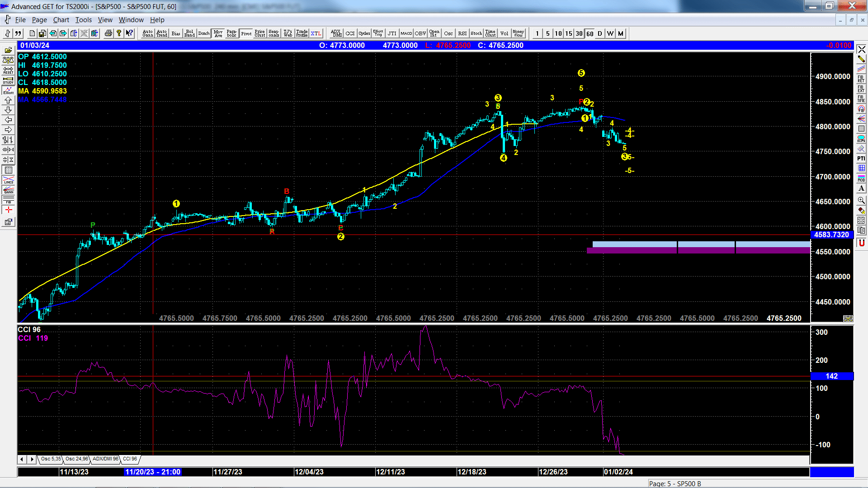Select the Osc 24,96 tab
This screenshot has width=868, height=488.
click(76, 459)
